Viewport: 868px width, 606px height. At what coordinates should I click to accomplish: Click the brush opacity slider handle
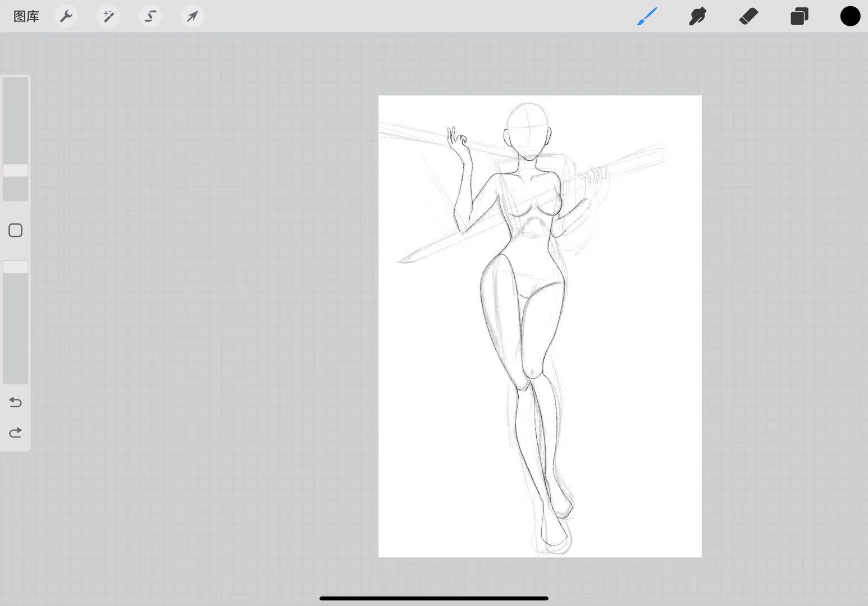click(16, 267)
